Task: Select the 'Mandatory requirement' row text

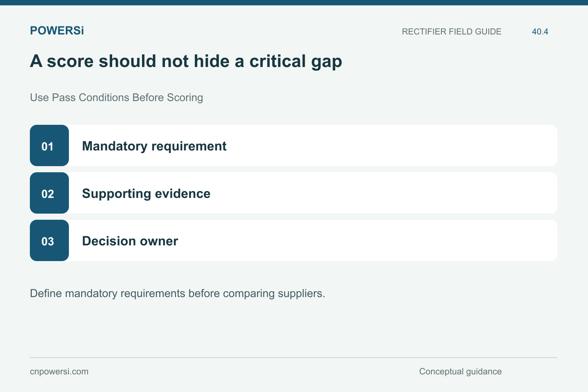Action: (x=154, y=146)
